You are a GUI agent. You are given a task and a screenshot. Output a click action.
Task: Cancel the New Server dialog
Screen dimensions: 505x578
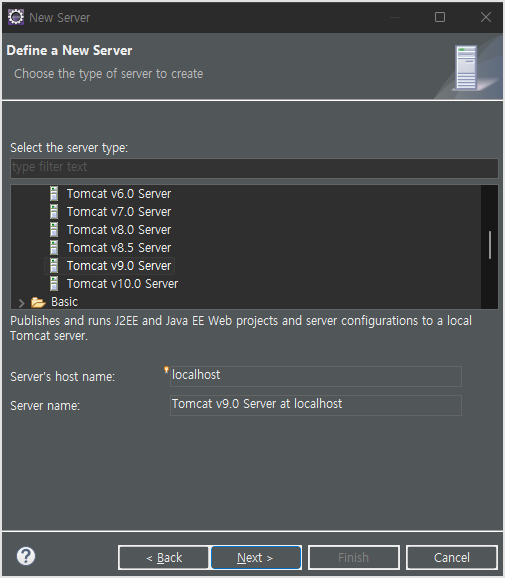pos(452,557)
